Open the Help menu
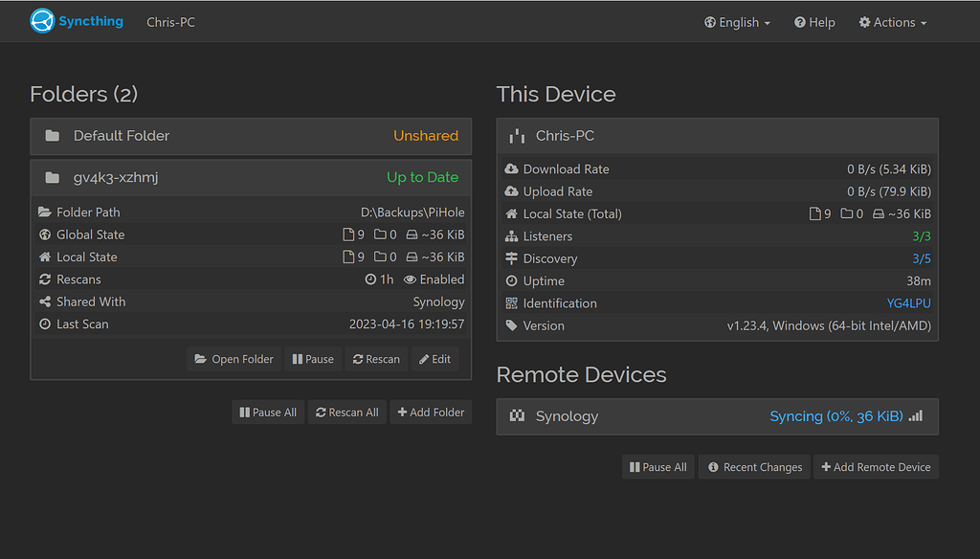Image resolution: width=980 pixels, height=559 pixels. (813, 22)
